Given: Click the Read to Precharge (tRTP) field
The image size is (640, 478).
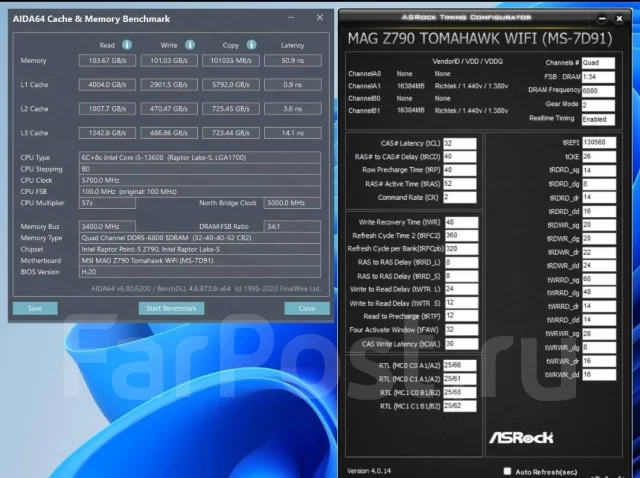Looking at the screenshot, I should 461,316.
